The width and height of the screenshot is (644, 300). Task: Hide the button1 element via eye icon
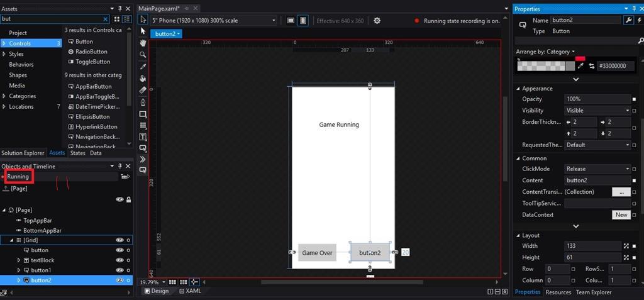tap(119, 270)
